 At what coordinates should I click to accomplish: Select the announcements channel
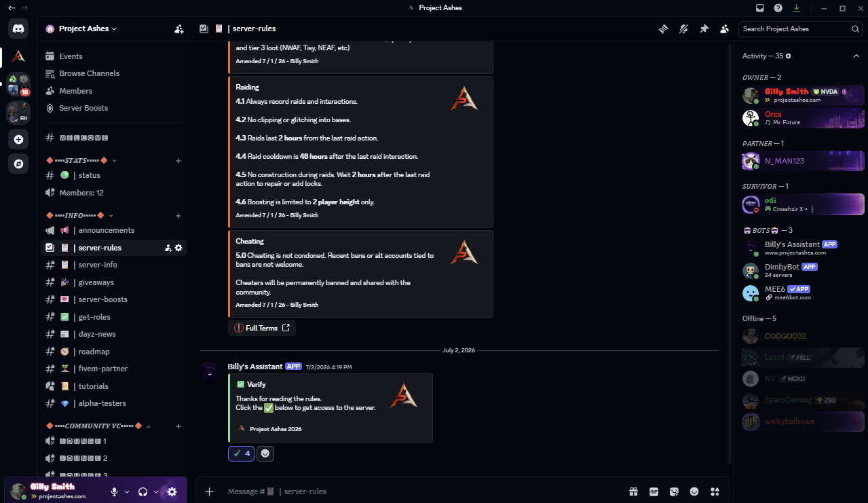coord(113,230)
